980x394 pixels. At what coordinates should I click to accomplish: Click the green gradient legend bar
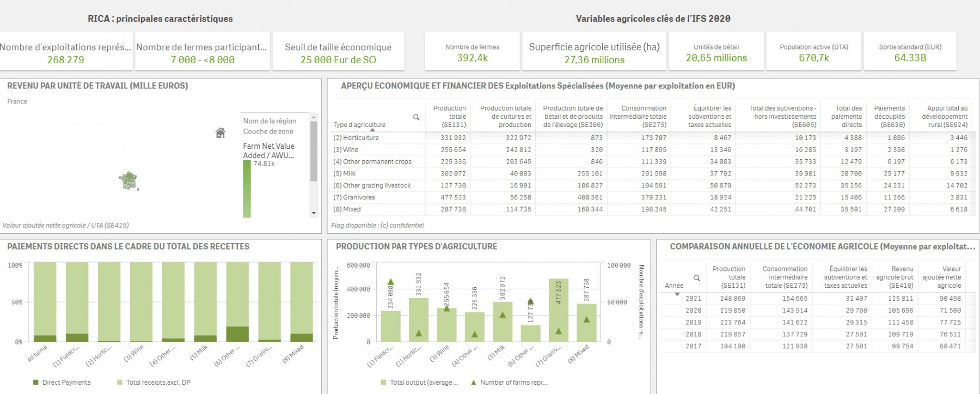[247, 189]
